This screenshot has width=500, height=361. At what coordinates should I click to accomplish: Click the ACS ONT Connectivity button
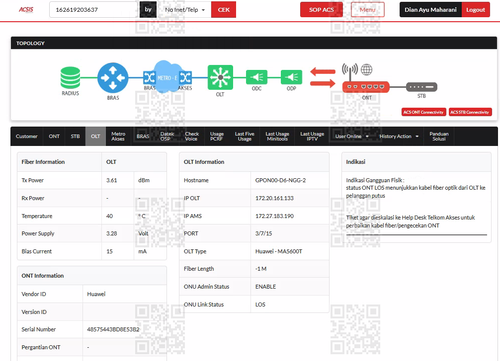click(x=423, y=112)
